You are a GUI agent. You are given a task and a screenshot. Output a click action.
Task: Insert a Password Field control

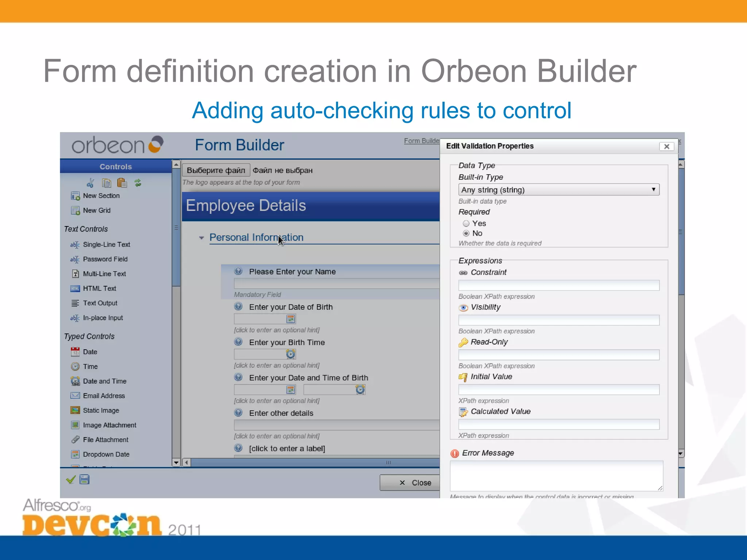tap(99, 259)
